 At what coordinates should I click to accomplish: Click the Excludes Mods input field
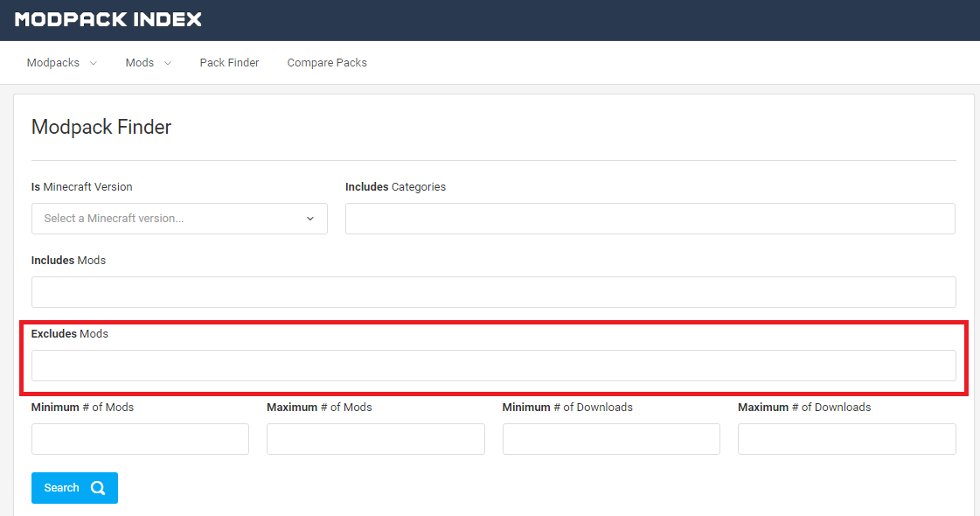pos(493,366)
